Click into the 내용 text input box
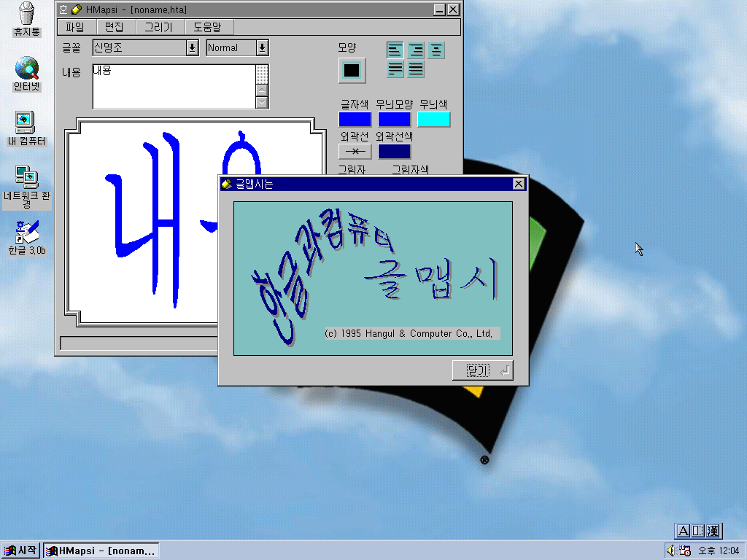Image resolution: width=747 pixels, height=560 pixels. (174, 87)
